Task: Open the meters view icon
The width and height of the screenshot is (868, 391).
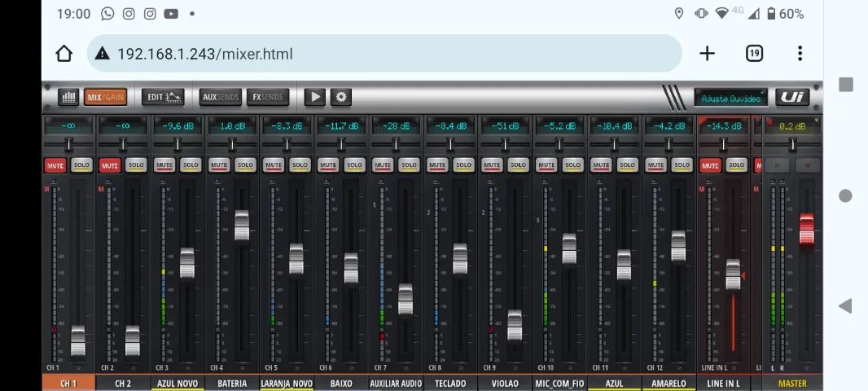Action: pos(68,97)
